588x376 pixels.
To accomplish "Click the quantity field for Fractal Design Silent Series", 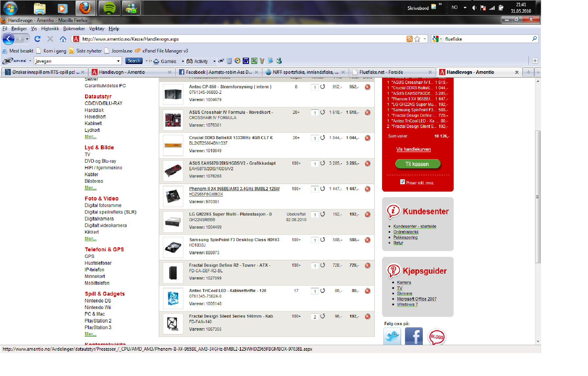I will pyautogui.click(x=315, y=317).
